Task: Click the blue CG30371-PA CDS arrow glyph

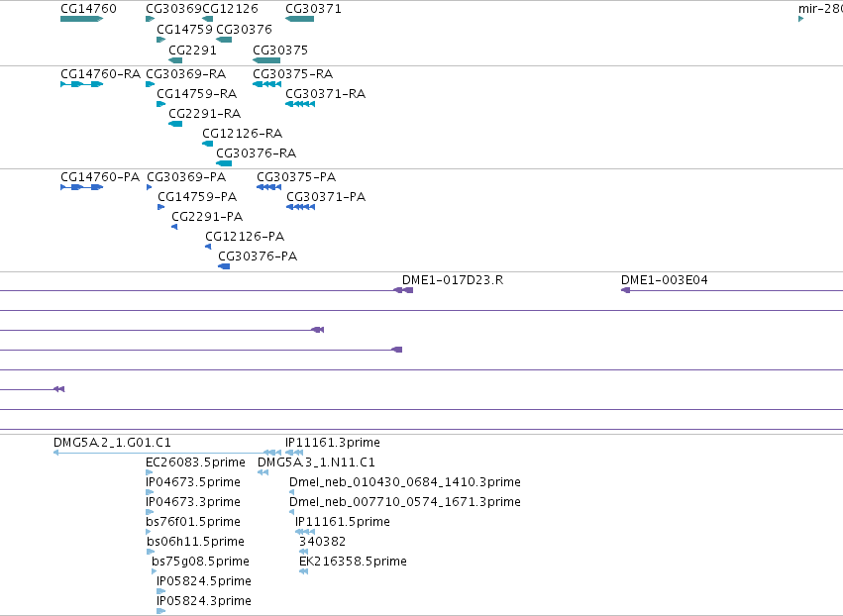Action: tap(300, 207)
